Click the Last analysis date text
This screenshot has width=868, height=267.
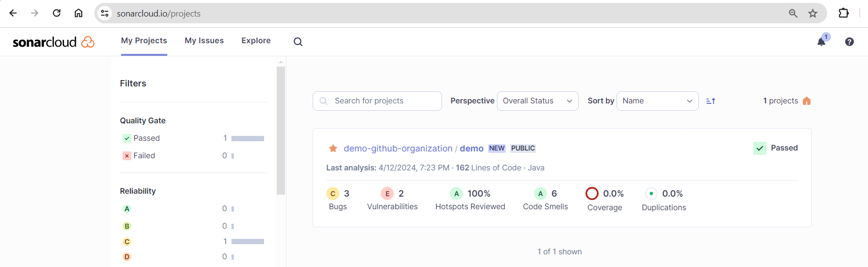(x=414, y=168)
